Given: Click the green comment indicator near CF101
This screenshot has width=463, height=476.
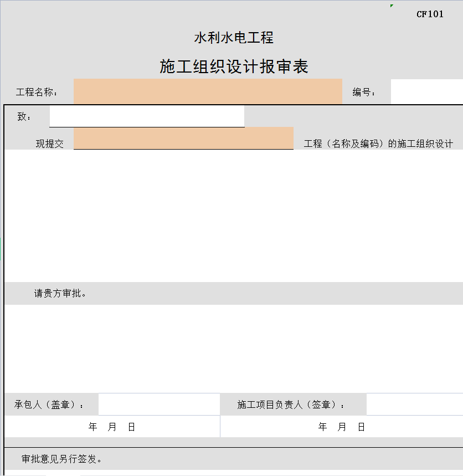Looking at the screenshot, I should click(392, 6).
